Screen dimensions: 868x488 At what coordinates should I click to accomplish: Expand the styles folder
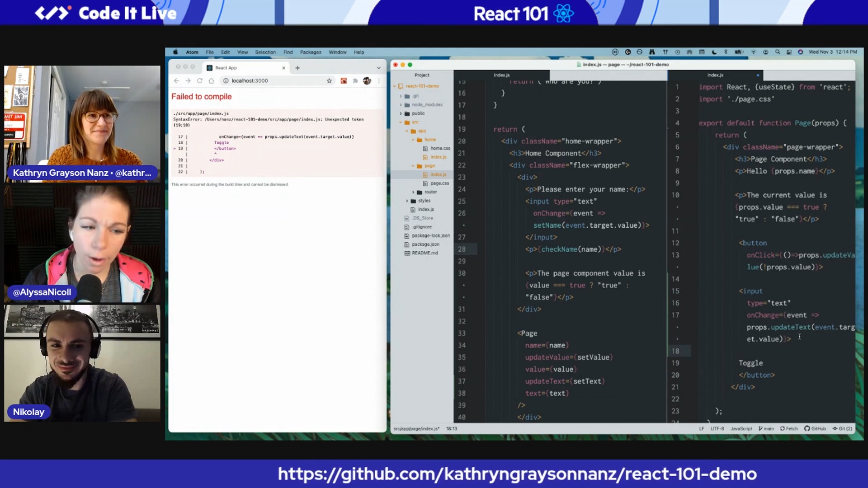(407, 201)
